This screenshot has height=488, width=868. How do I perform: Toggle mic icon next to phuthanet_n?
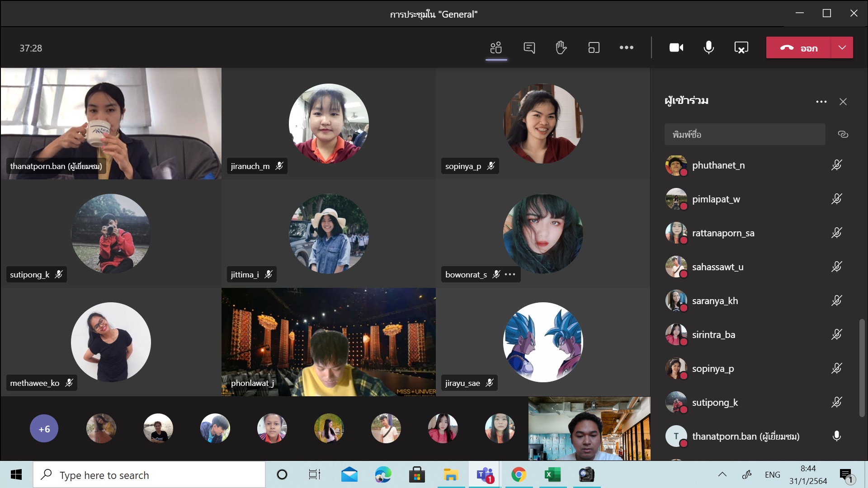pyautogui.click(x=836, y=165)
